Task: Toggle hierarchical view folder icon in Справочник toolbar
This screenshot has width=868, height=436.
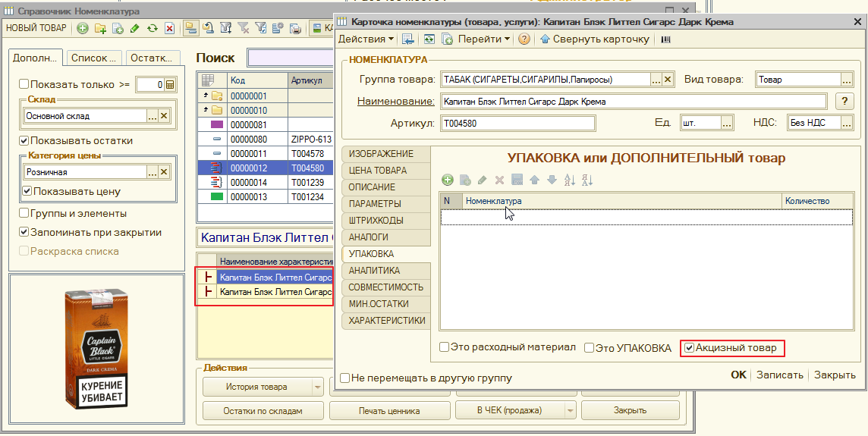Action: [191, 28]
